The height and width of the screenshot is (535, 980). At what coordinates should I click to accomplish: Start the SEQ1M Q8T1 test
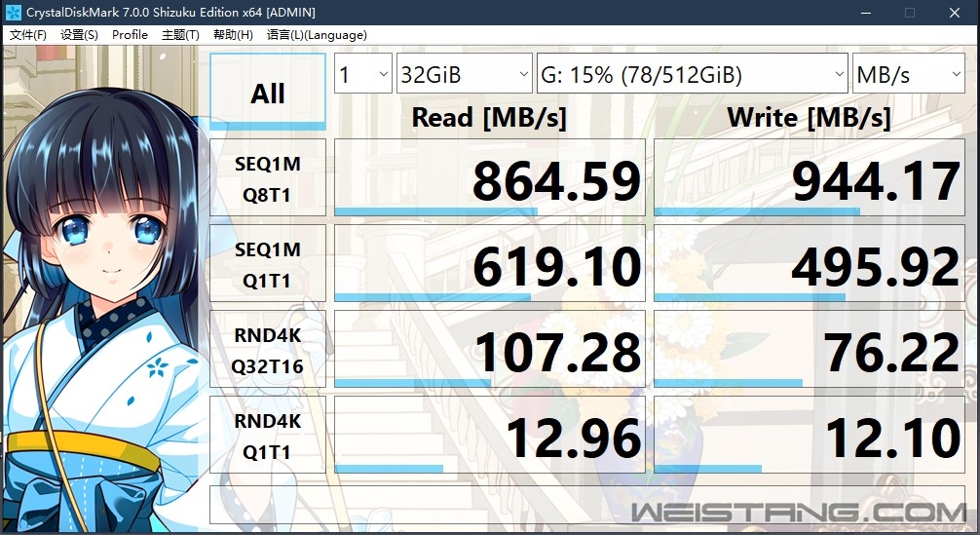268,178
